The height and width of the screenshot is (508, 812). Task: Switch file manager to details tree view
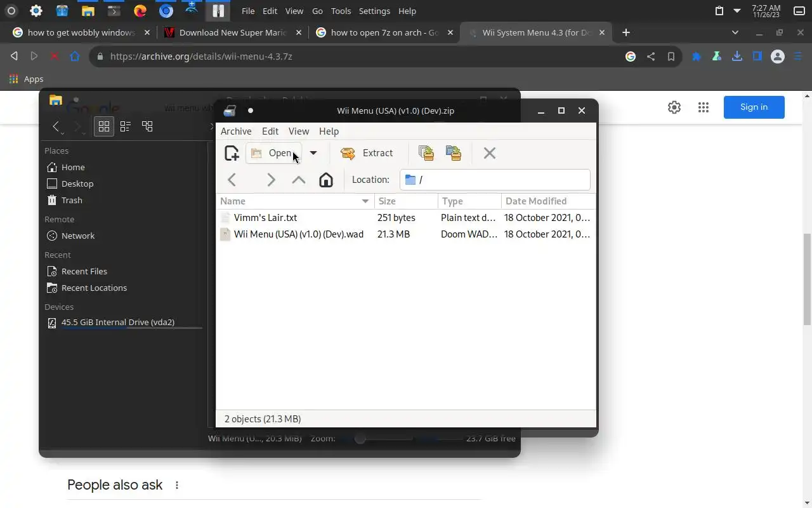pos(147,126)
